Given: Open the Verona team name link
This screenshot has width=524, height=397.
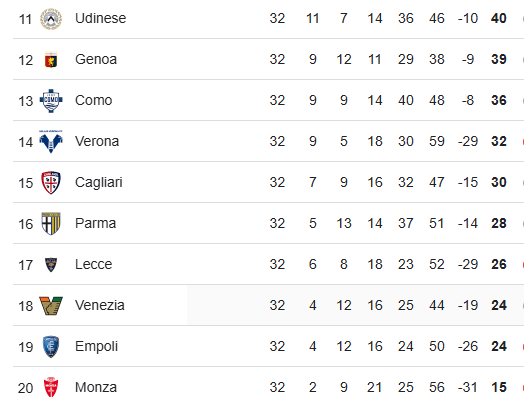Looking at the screenshot, I should click(97, 141).
